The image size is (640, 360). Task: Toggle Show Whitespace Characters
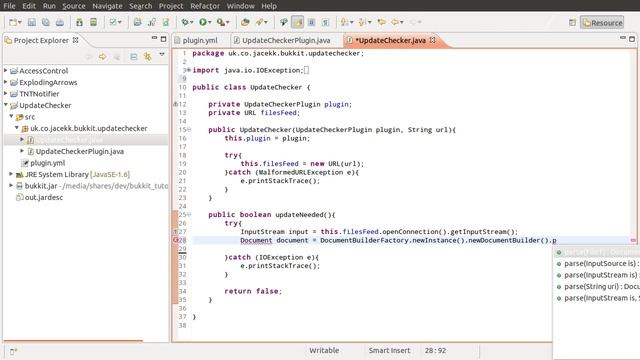[325, 22]
